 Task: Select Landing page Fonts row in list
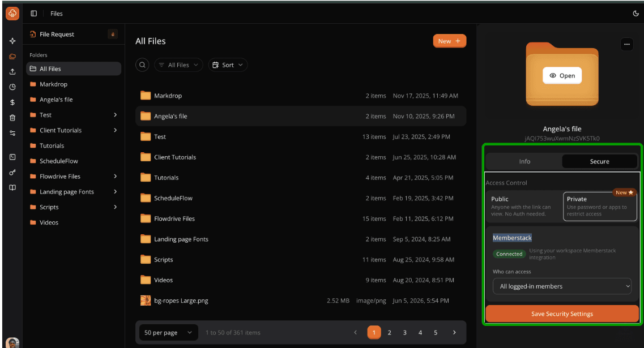coord(301,239)
